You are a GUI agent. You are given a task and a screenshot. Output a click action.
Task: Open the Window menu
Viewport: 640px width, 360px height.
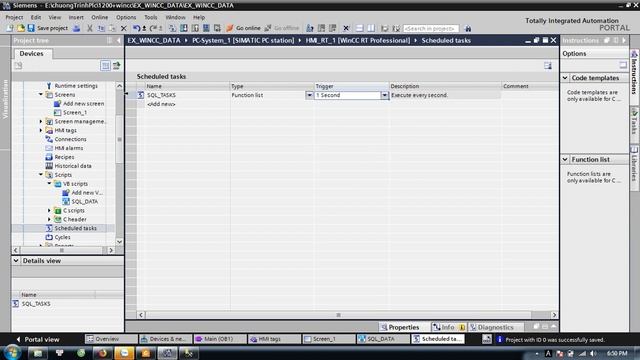(176, 17)
